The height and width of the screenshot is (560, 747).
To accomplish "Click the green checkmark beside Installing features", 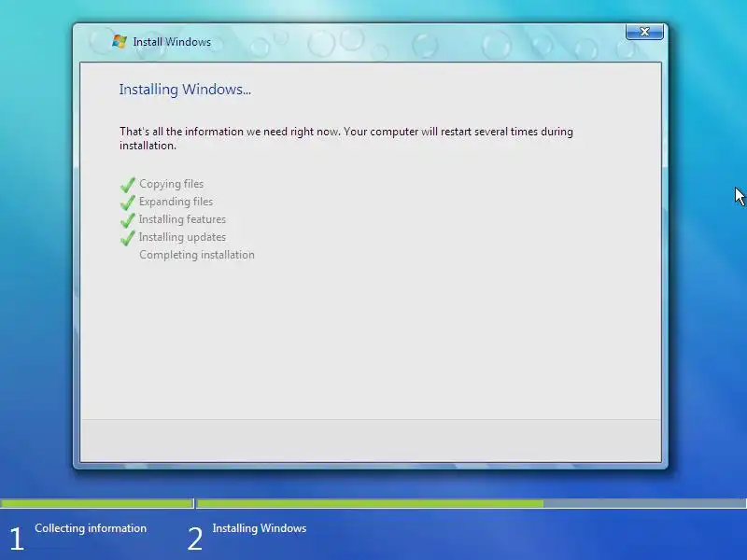I will point(128,219).
